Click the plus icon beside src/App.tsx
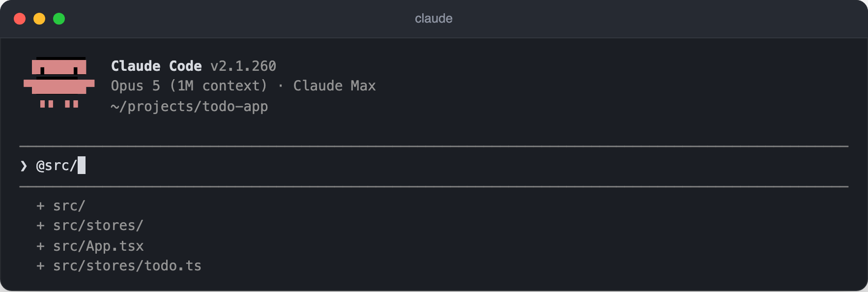 (40, 246)
